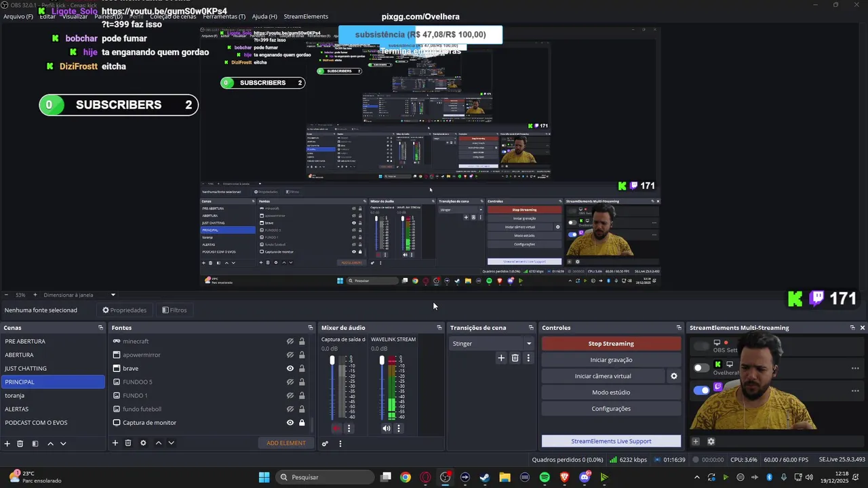Delete the selected scene with trash icon
The image size is (868, 488).
(20, 443)
